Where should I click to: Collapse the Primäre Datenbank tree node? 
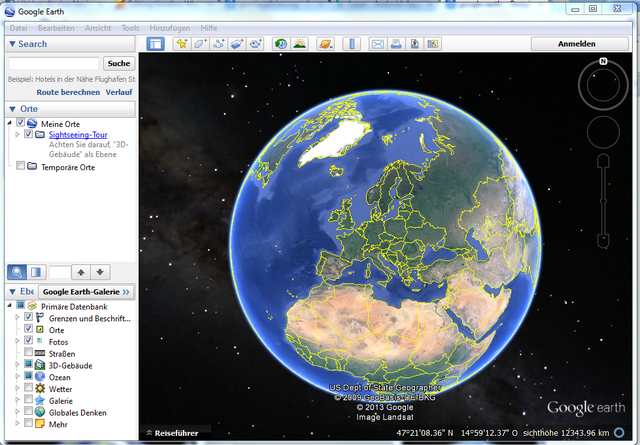click(x=9, y=305)
